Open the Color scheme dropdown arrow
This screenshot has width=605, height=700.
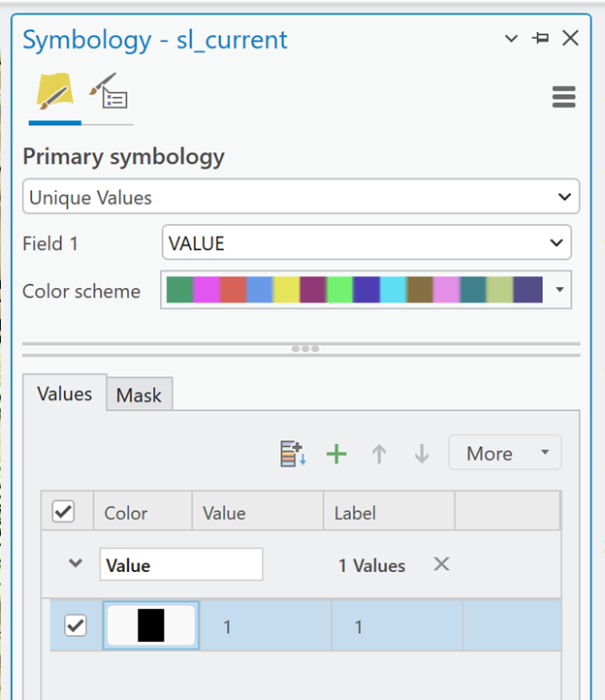click(559, 289)
